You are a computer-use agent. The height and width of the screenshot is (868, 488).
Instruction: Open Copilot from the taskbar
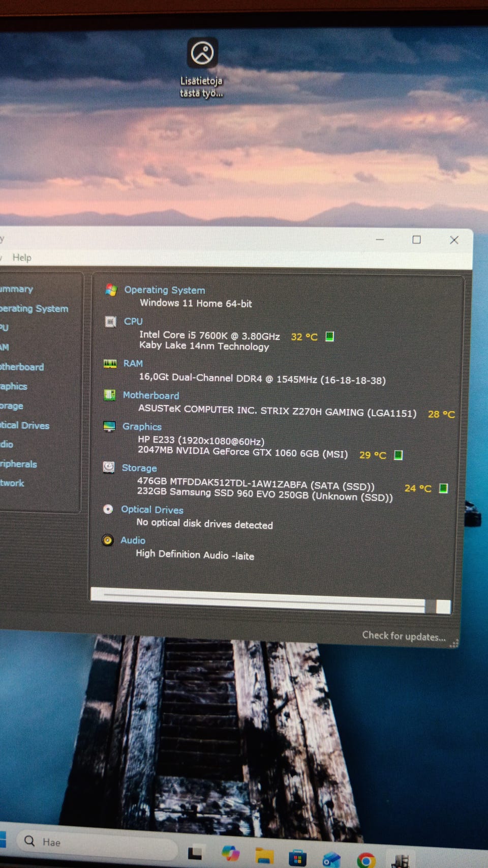pyautogui.click(x=230, y=853)
